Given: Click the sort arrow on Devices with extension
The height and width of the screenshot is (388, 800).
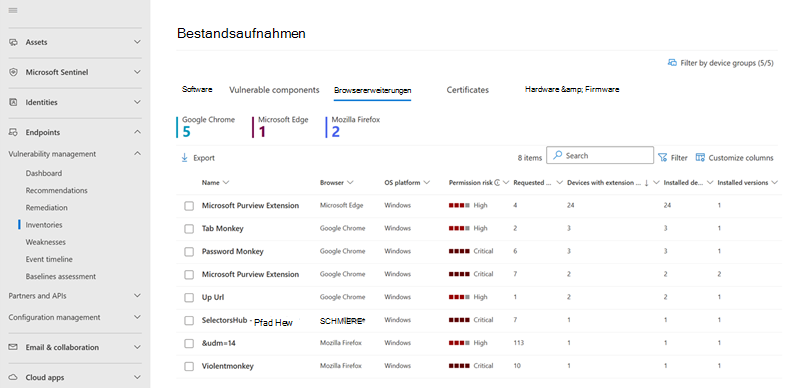Looking at the screenshot, I should tap(646, 183).
